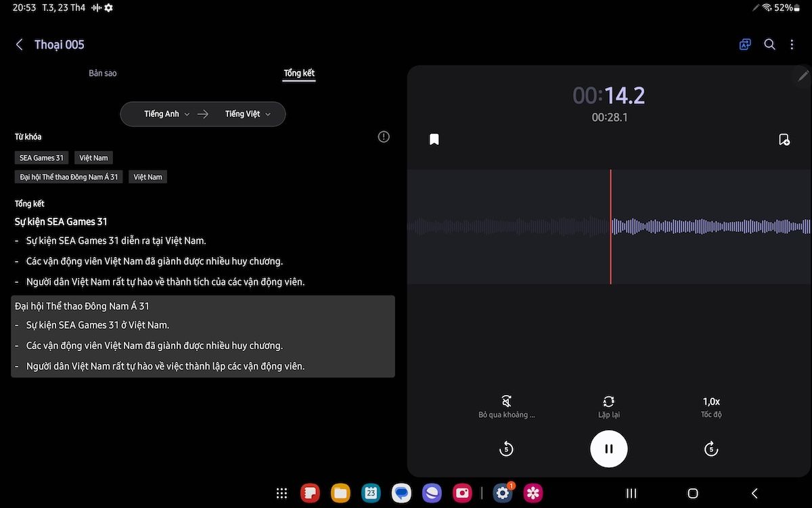The image size is (812, 508).
Task: Tap the line ending 'thành lập các vận động viên.'
Action: pyautogui.click(x=165, y=366)
